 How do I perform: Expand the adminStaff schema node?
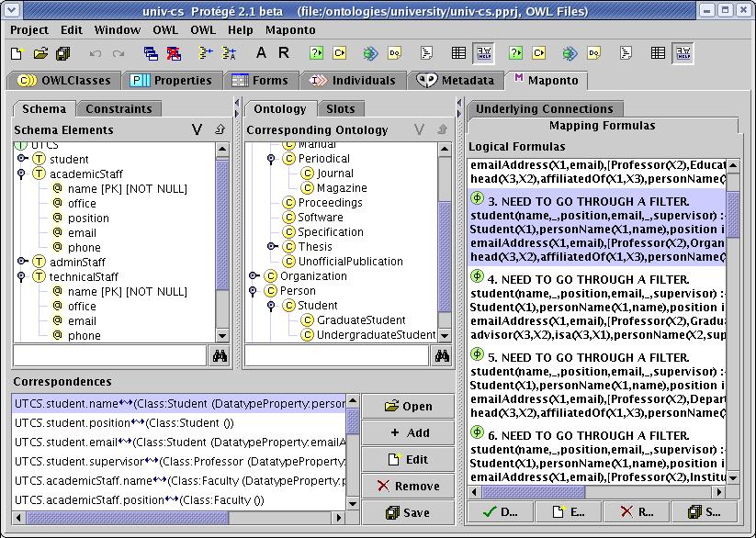coord(21,262)
